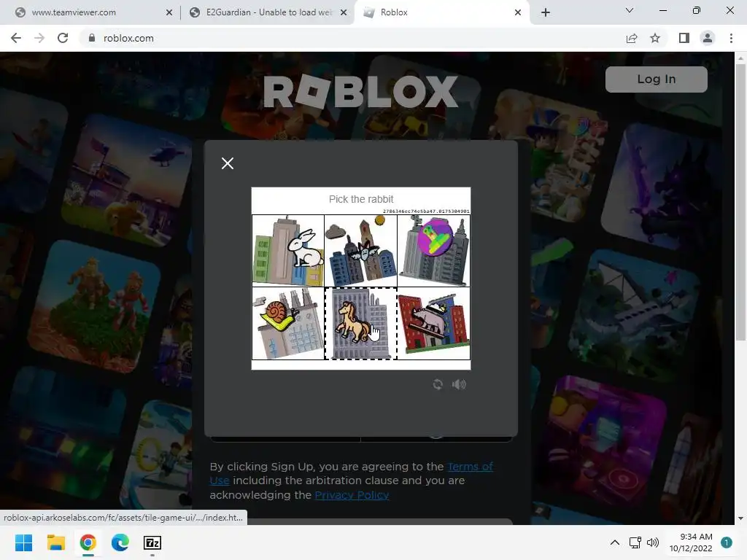747x560 pixels.
Task: Reload the roblox.com page
Action: coord(63,38)
